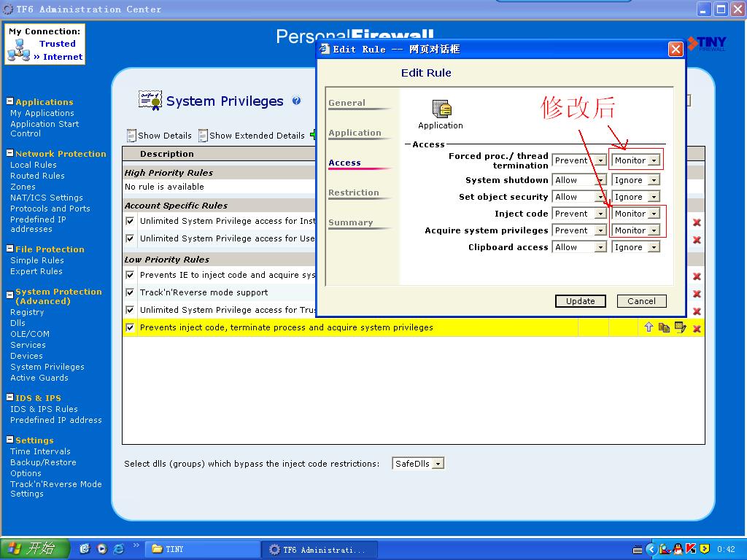Open Inject code Prevent dropdown

tap(579, 214)
